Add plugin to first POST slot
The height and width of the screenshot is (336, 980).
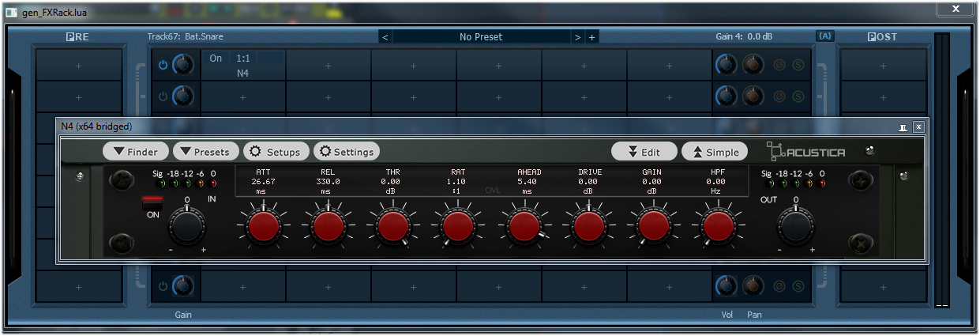tap(883, 66)
